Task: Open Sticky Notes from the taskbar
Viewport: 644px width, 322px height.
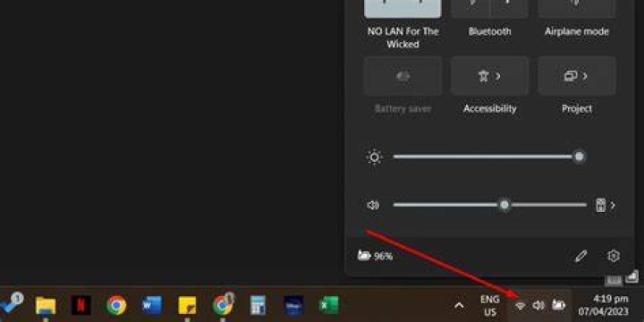Action: [187, 306]
